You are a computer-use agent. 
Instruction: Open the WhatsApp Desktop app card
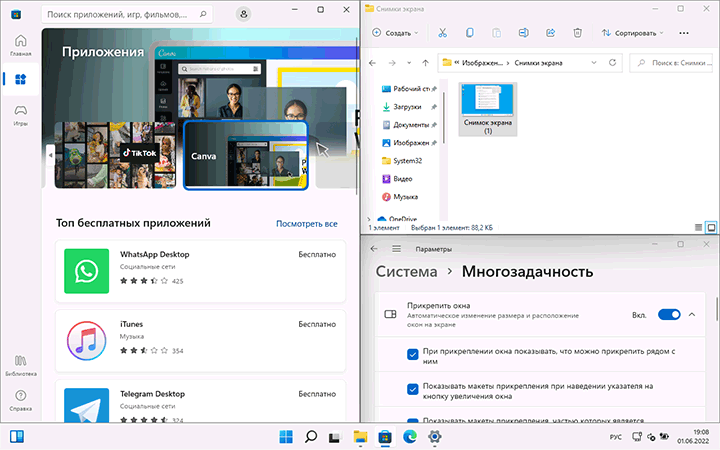click(200, 271)
